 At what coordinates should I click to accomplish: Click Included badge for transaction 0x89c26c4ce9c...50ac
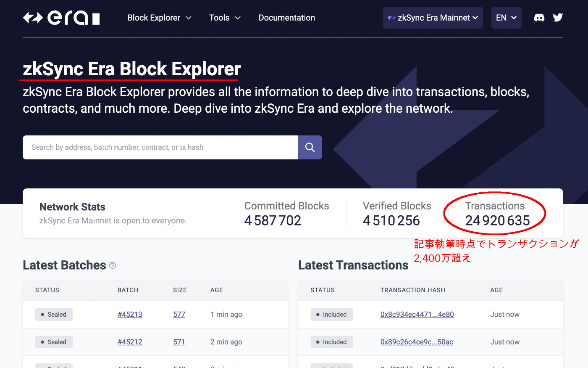point(331,342)
